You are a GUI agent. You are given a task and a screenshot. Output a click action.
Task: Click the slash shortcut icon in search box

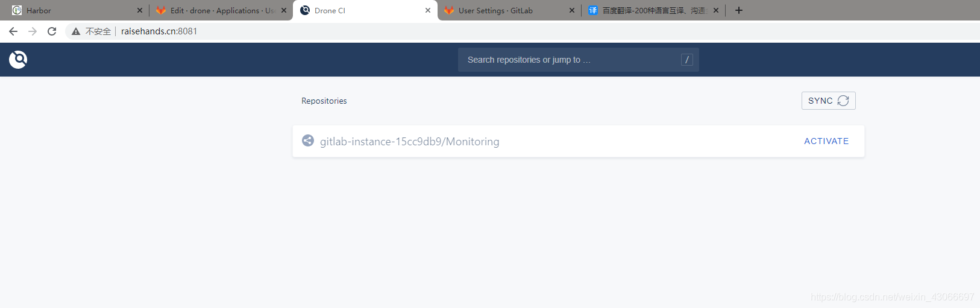pos(686,60)
